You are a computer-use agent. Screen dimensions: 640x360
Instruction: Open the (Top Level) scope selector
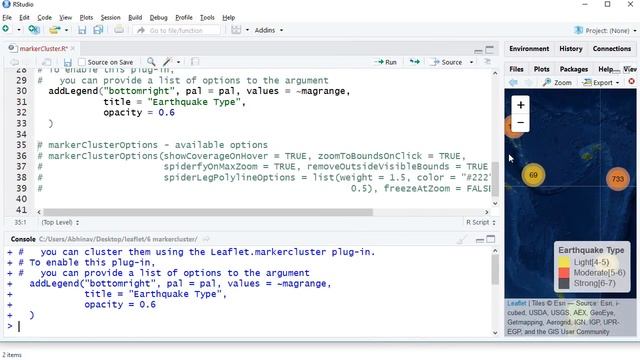(x=60, y=222)
